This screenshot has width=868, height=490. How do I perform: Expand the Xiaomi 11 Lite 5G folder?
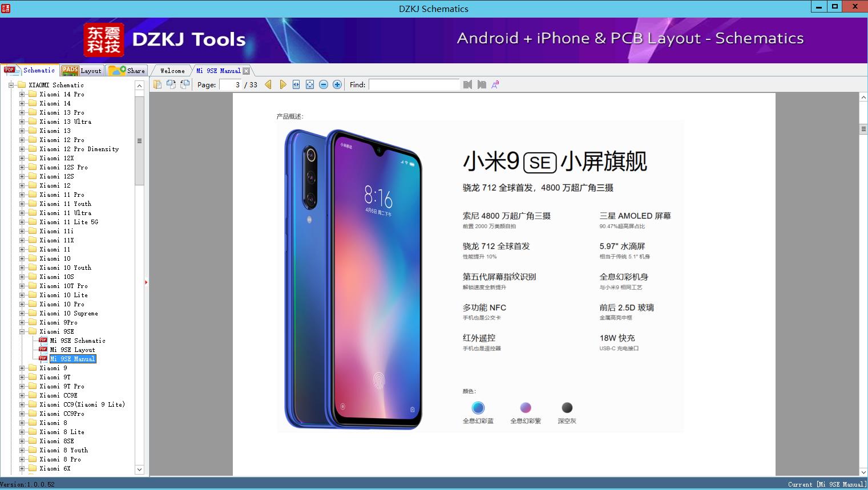click(x=22, y=222)
